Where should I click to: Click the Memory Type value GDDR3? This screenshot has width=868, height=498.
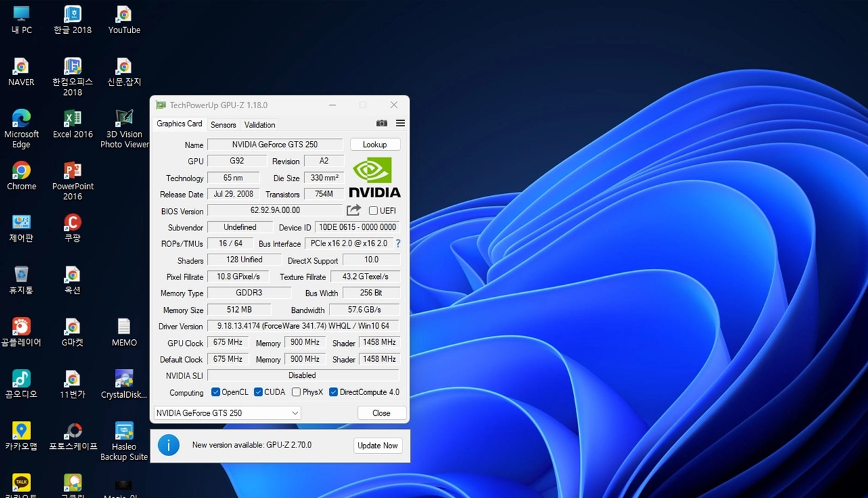click(x=249, y=293)
